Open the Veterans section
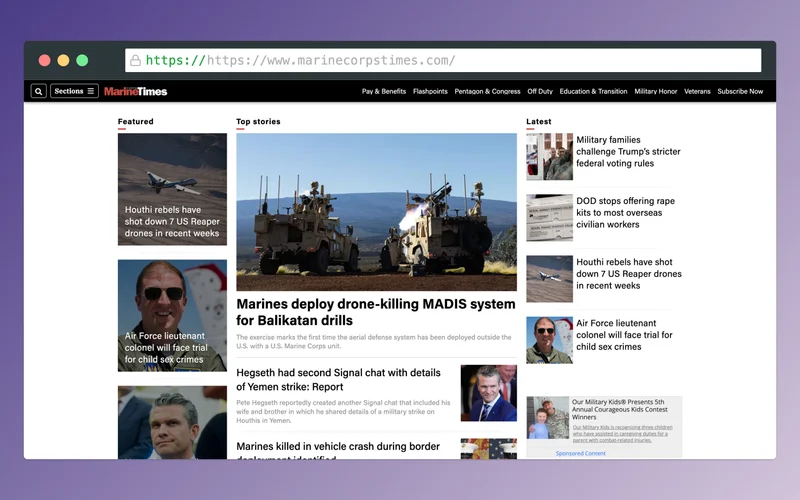Screen dimensions: 800x500 tap(697, 91)
